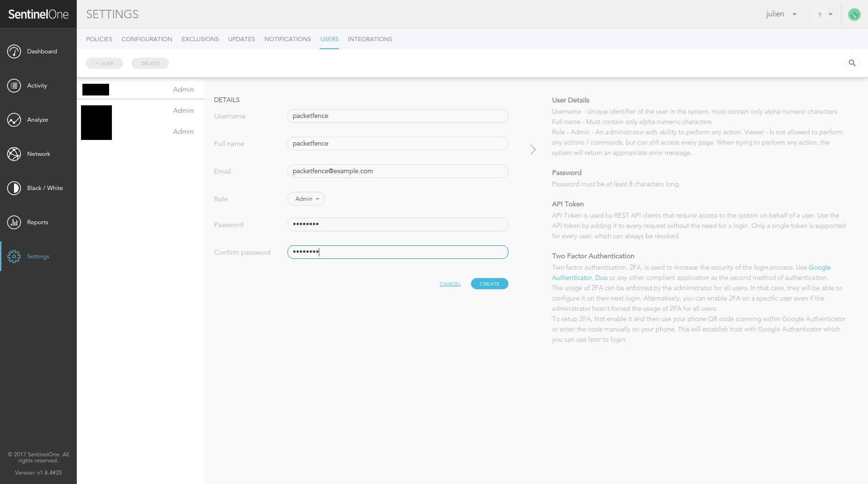Click the CREATE button
The width and height of the screenshot is (868, 484).
tap(489, 284)
